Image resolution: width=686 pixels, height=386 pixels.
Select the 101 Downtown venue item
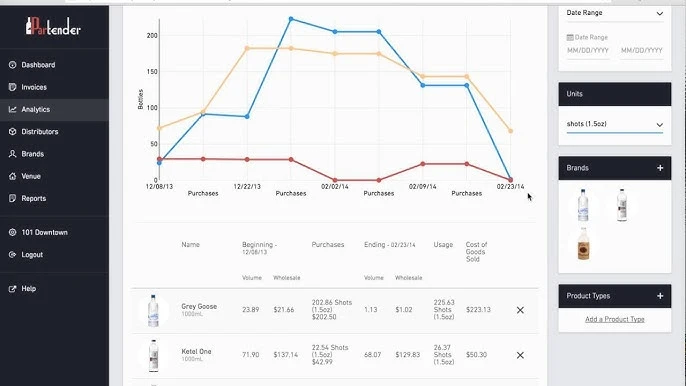(x=54, y=232)
